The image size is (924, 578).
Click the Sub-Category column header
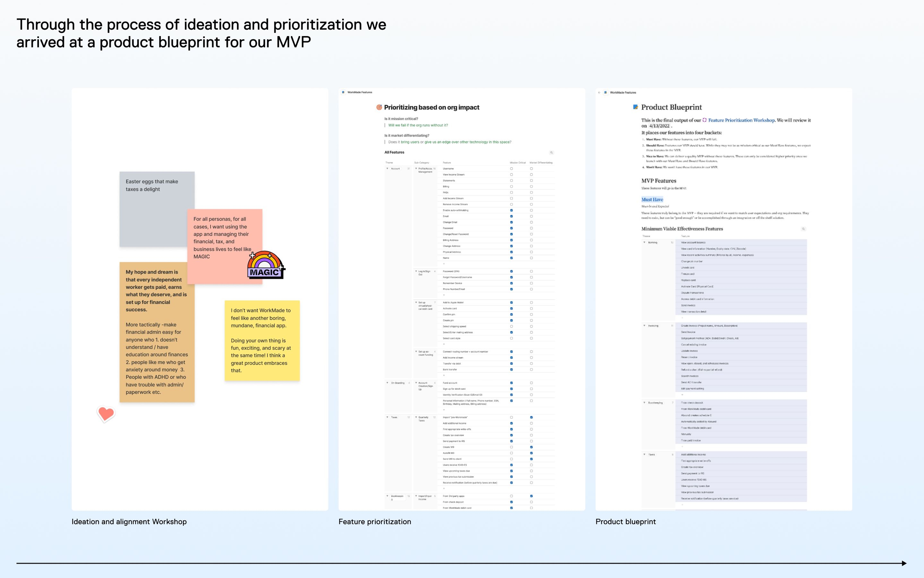[422, 163]
